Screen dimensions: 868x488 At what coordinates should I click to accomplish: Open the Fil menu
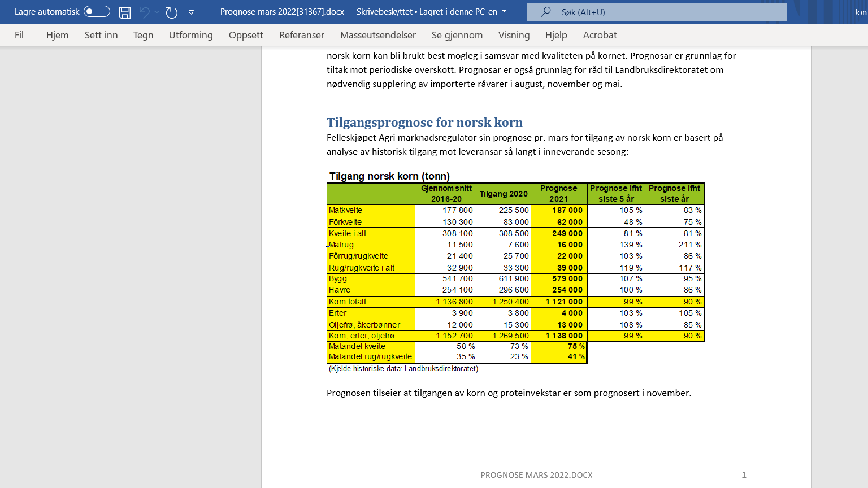tap(19, 35)
